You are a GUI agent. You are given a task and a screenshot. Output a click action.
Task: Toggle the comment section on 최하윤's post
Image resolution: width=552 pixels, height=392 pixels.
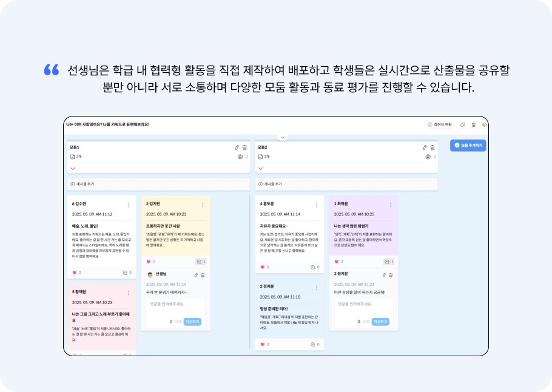(x=389, y=262)
